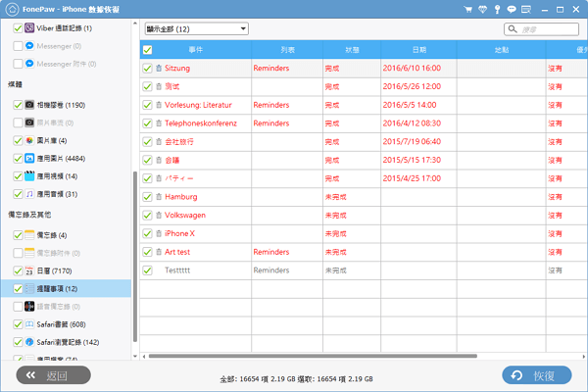Viewport: 588px width, 392px height.
Task: Uncheck the Testtttt row checkbox
Action: point(147,270)
